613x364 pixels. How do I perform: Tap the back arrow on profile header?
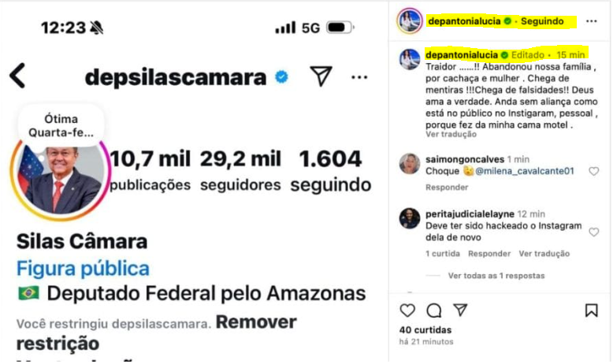click(18, 76)
